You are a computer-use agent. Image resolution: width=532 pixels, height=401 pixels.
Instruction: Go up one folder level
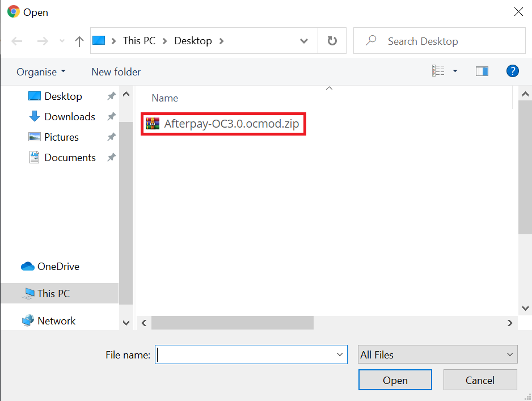79,41
